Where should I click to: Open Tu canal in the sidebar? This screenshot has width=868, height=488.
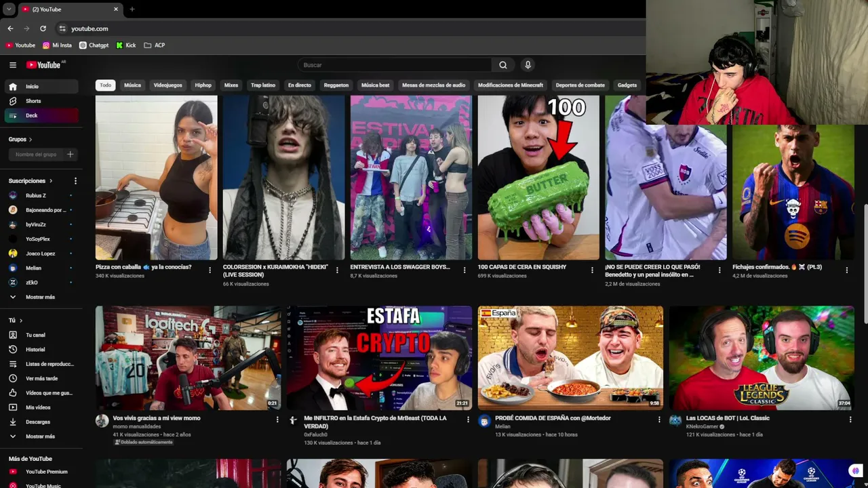click(41, 335)
